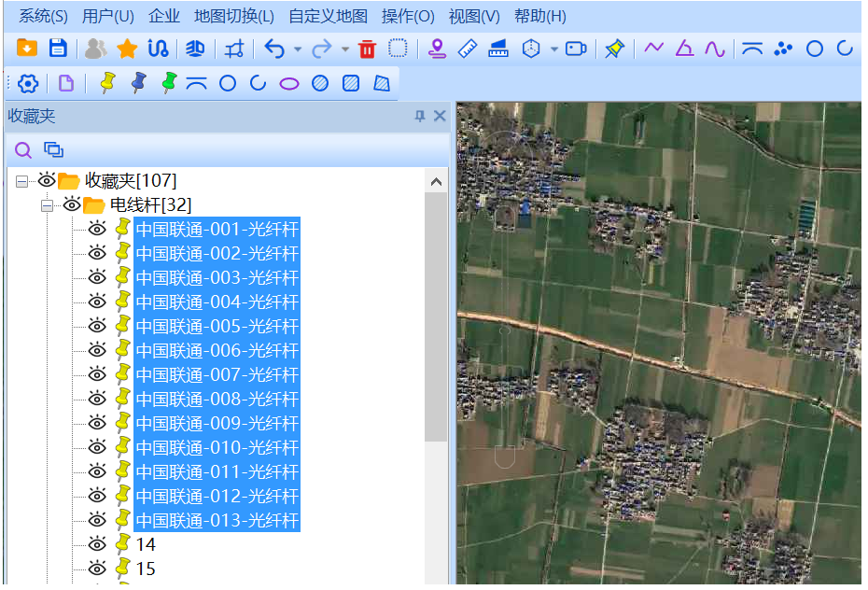This screenshot has width=868, height=590.
Task: Collapse the 收藏夹[107] tree node
Action: [x=21, y=181]
